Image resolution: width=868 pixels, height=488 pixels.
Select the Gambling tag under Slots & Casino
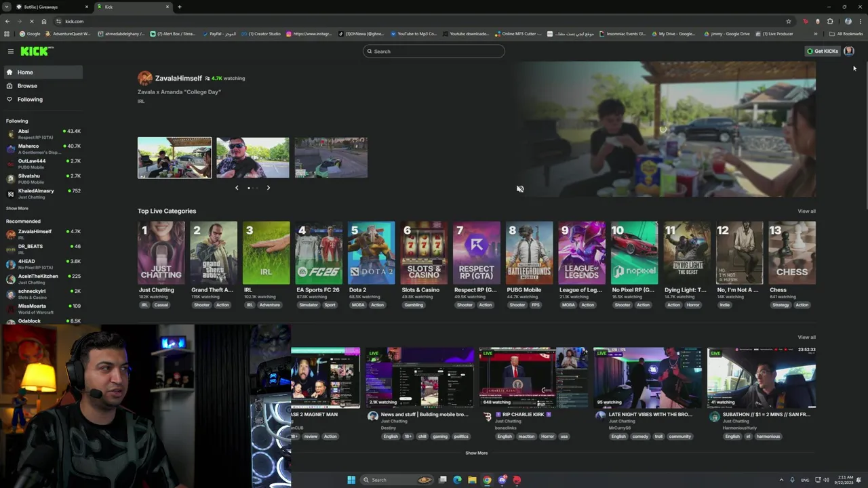click(x=414, y=305)
